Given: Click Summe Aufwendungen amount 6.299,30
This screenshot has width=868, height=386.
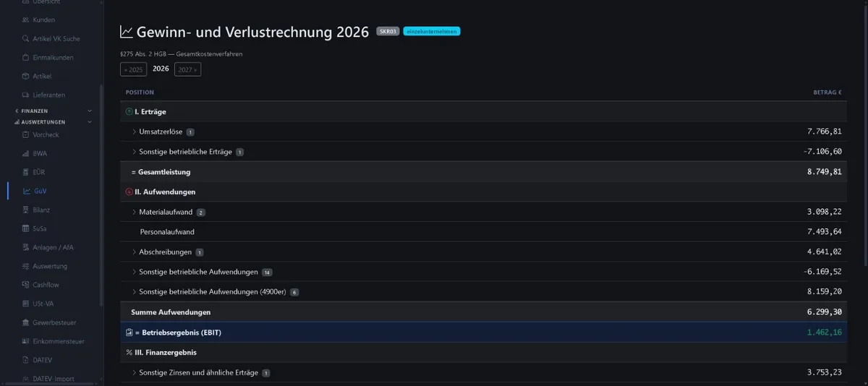Looking at the screenshot, I should (825, 312).
